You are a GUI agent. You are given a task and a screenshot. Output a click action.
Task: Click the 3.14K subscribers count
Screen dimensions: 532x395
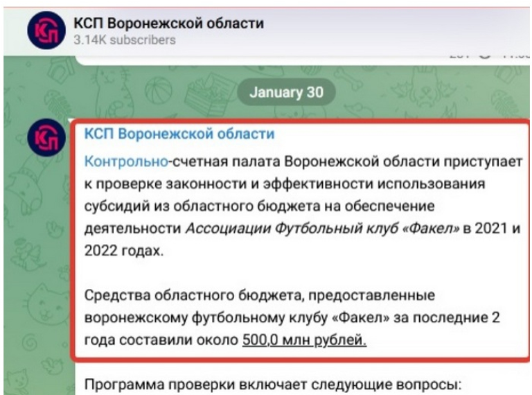tap(125, 40)
